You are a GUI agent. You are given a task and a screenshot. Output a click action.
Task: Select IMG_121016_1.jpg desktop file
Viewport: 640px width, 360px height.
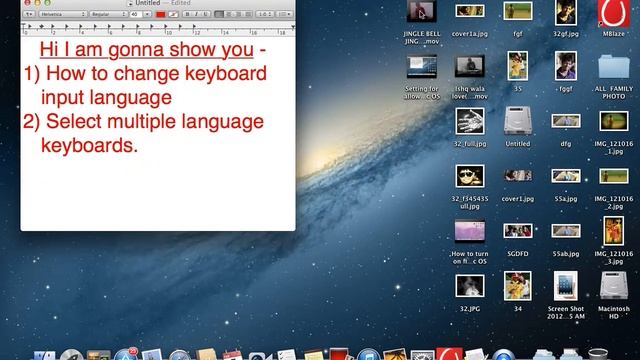[613, 132]
